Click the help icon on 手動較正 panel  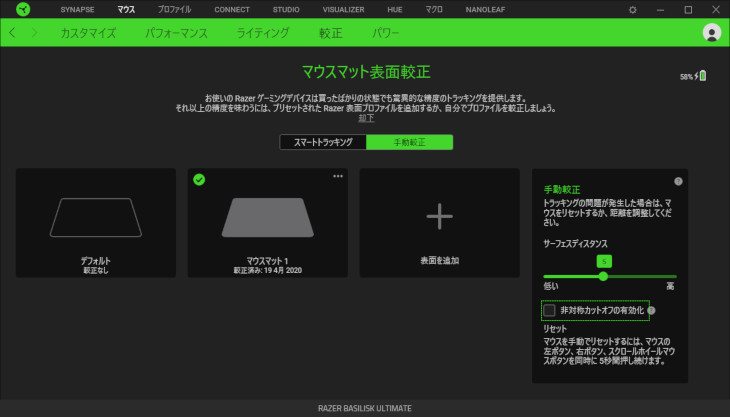click(678, 182)
